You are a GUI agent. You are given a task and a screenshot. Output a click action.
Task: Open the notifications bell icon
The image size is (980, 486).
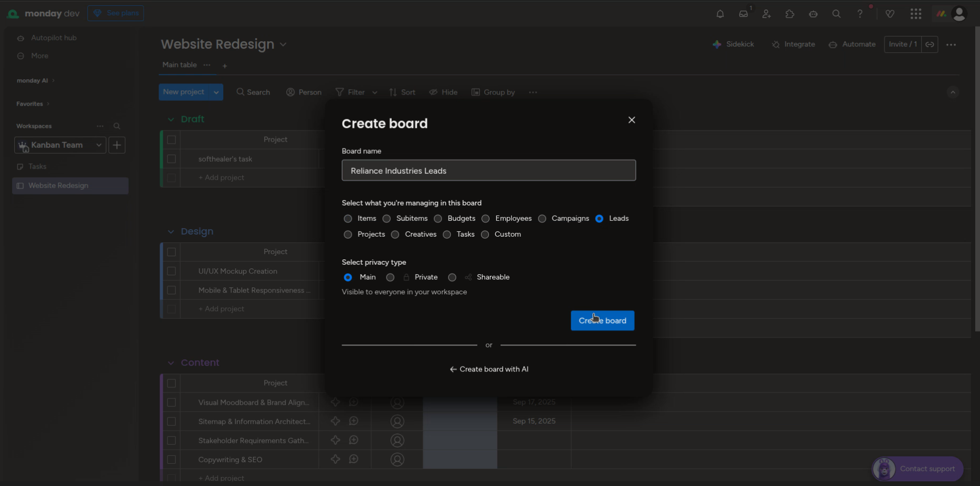click(720, 14)
